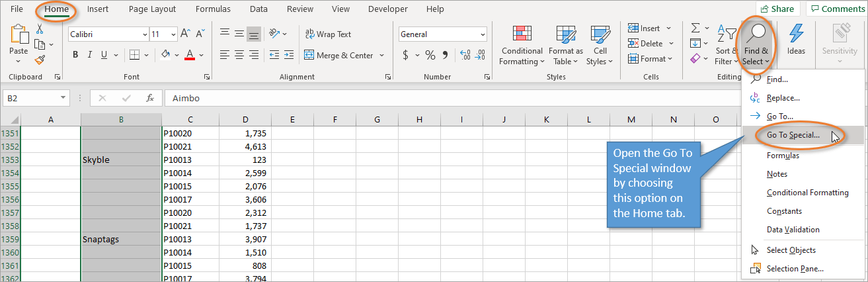Select cell B1353 containing Skyble
The height and width of the screenshot is (282, 868).
coord(121,160)
